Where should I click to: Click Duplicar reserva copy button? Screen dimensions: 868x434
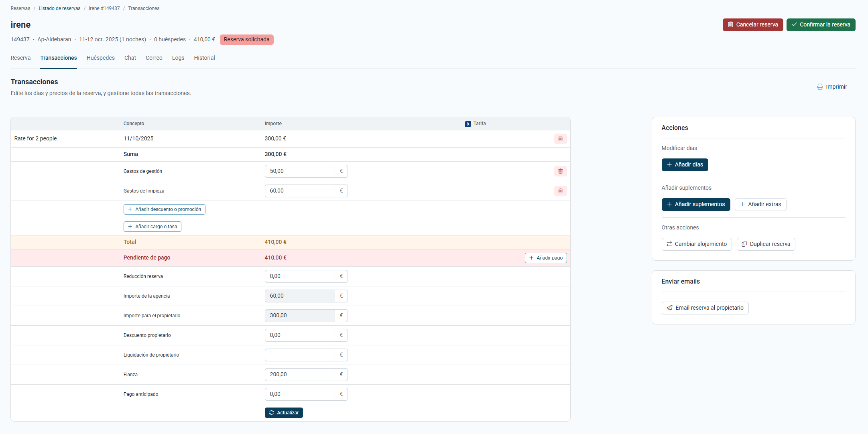[765, 244]
